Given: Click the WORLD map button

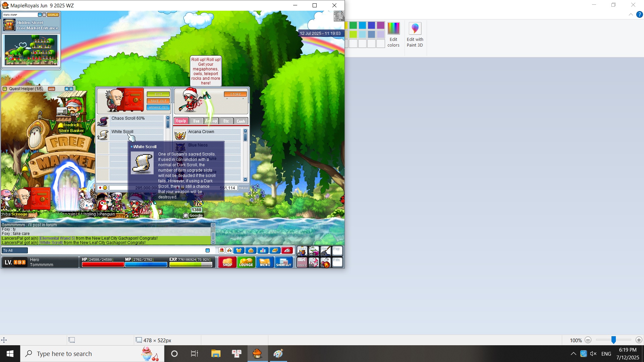Looking at the screenshot, I should 53,15.
